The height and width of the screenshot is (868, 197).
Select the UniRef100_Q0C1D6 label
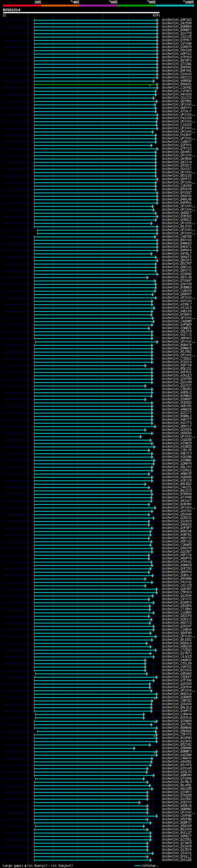[176, 860]
